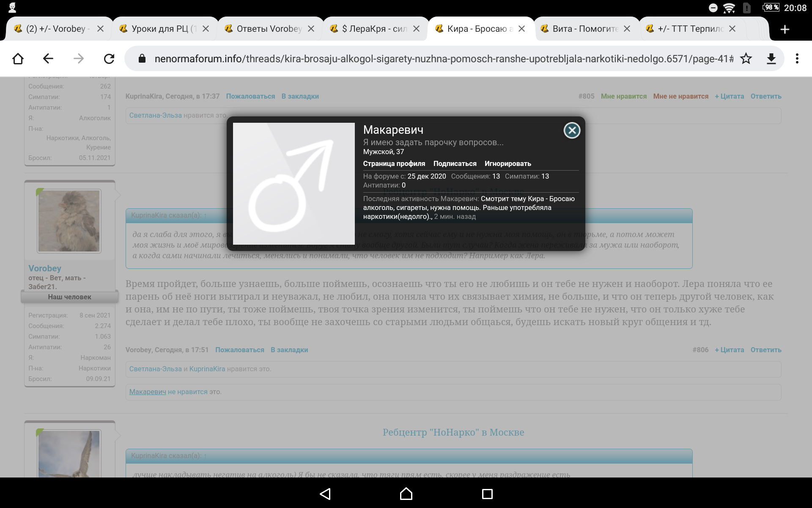
Task: Click 'Игнорировать' in the profile card
Action: 507,164
